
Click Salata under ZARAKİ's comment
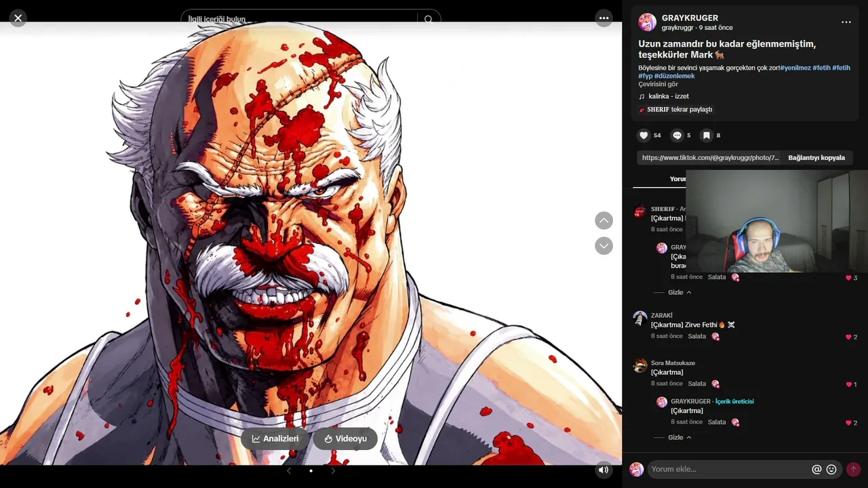point(697,336)
